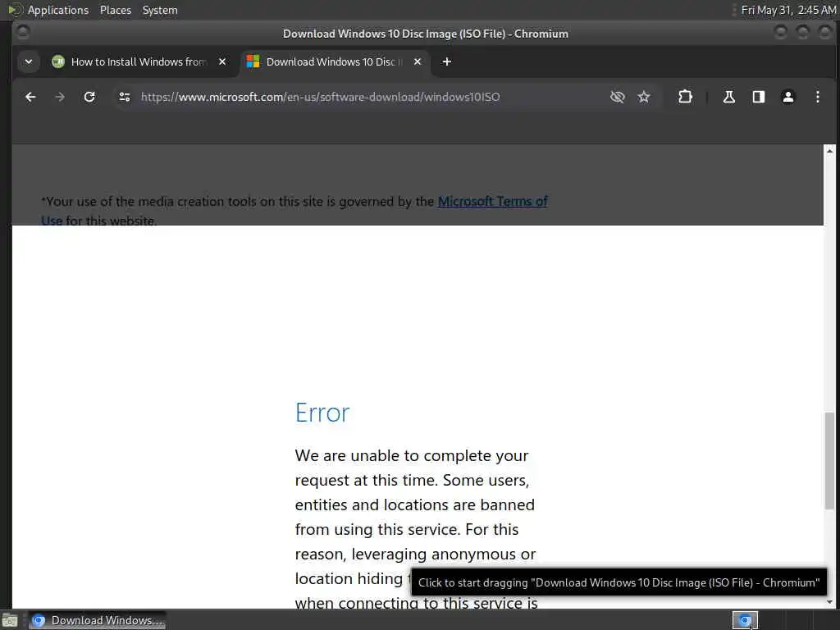Open Chrome Labs flask icon
This screenshot has width=840, height=630.
click(x=728, y=97)
